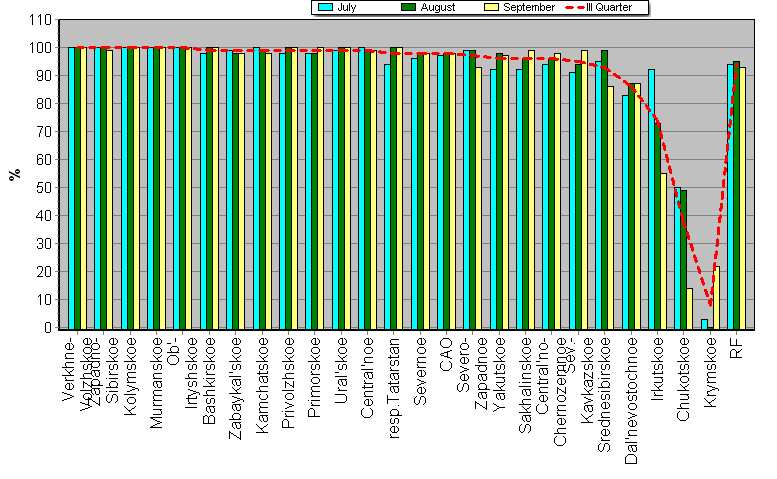
Task: Click the 'Sakhalinskoe' category label
Action: pos(526,385)
